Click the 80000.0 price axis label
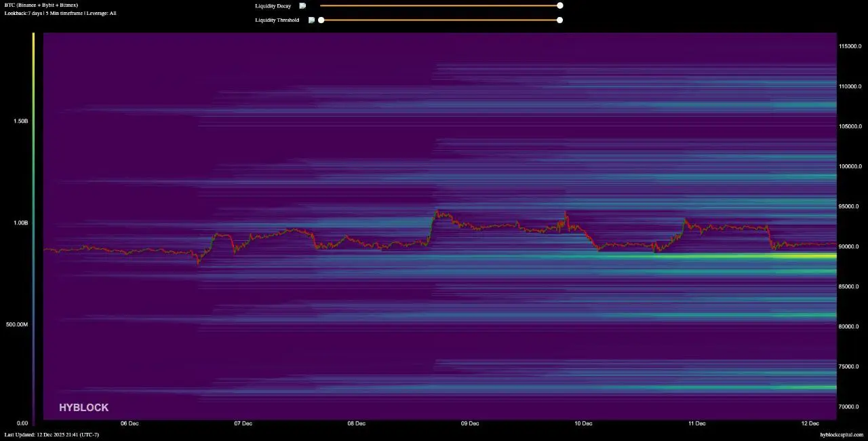This screenshot has width=868, height=441. [848, 326]
